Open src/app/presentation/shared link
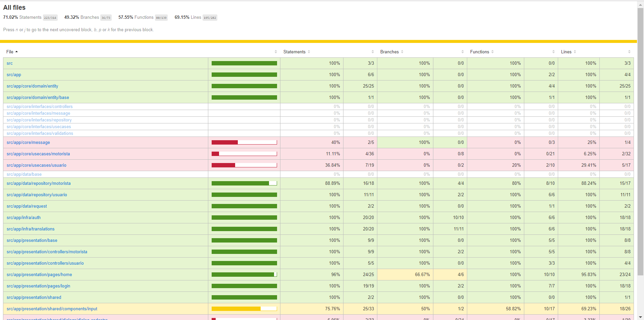The height and width of the screenshot is (320, 644). click(34, 297)
